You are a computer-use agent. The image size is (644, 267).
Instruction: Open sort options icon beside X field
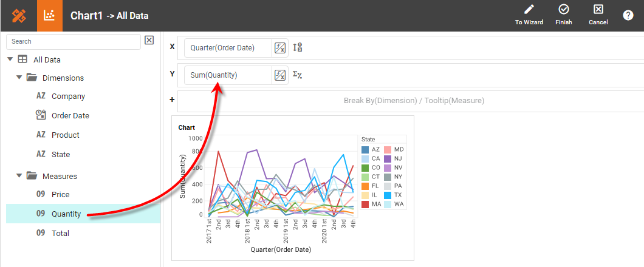[298, 48]
